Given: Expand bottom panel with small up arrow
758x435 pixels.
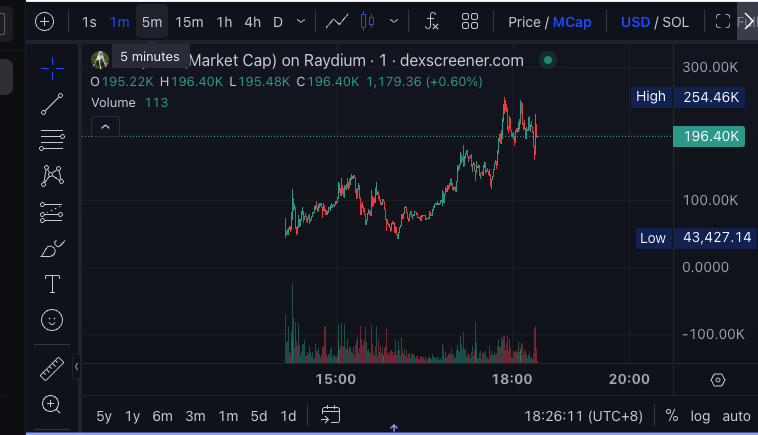Looking at the screenshot, I should point(394,428).
